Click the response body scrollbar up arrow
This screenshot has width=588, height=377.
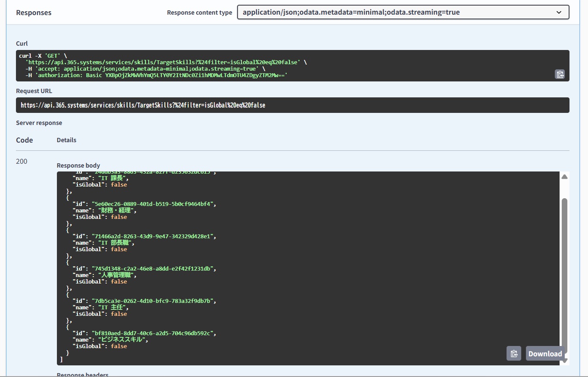pos(564,177)
